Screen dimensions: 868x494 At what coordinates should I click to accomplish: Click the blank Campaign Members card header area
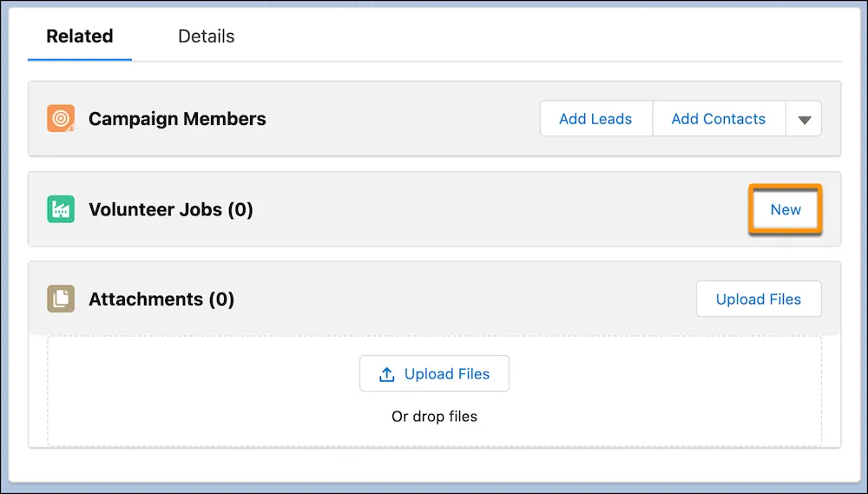pos(399,119)
